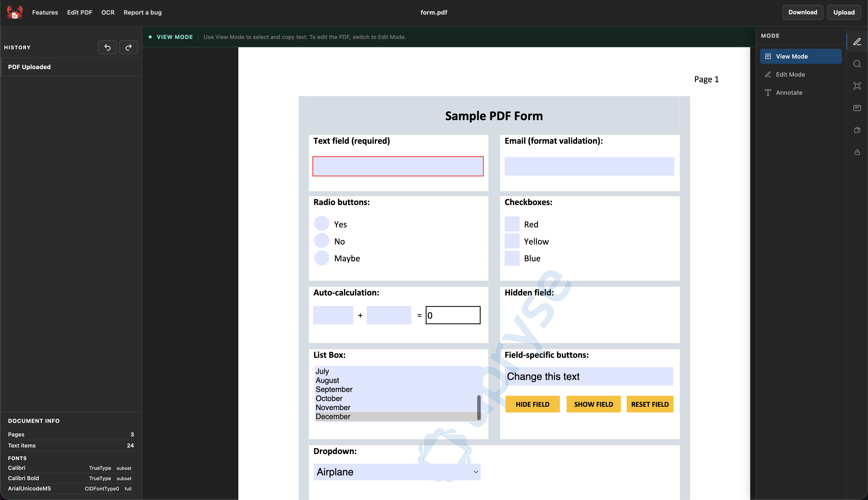Click the Download button
Screen dimensions: 868x500
click(802, 12)
